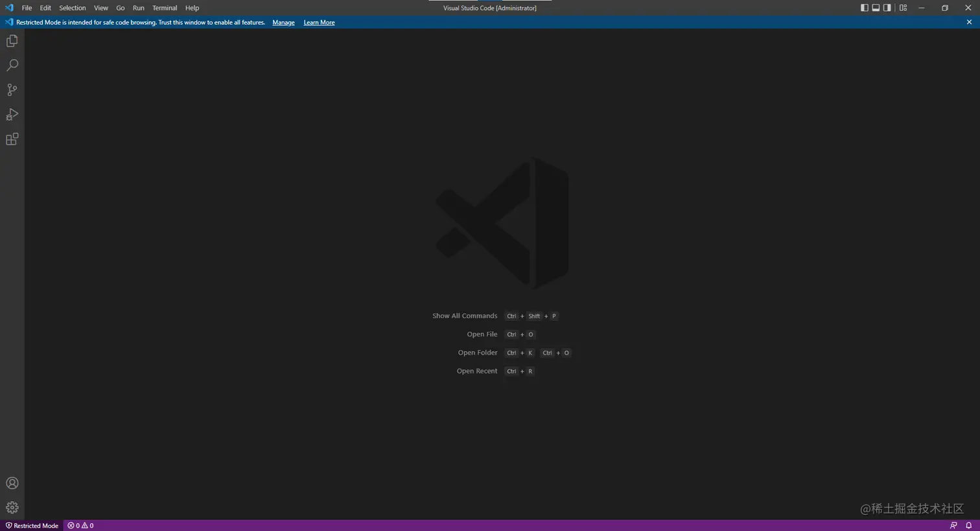
Task: Minimize the Visual Studio Code window
Action: (921, 8)
